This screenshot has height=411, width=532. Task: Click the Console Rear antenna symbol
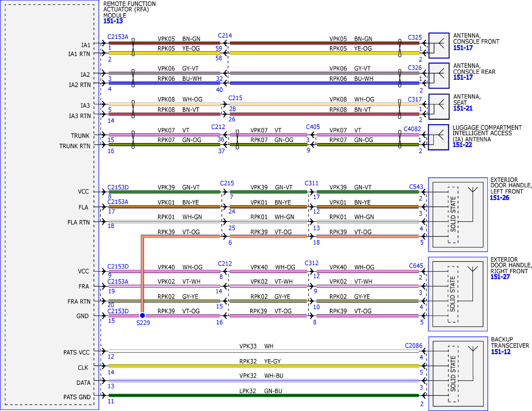click(439, 75)
